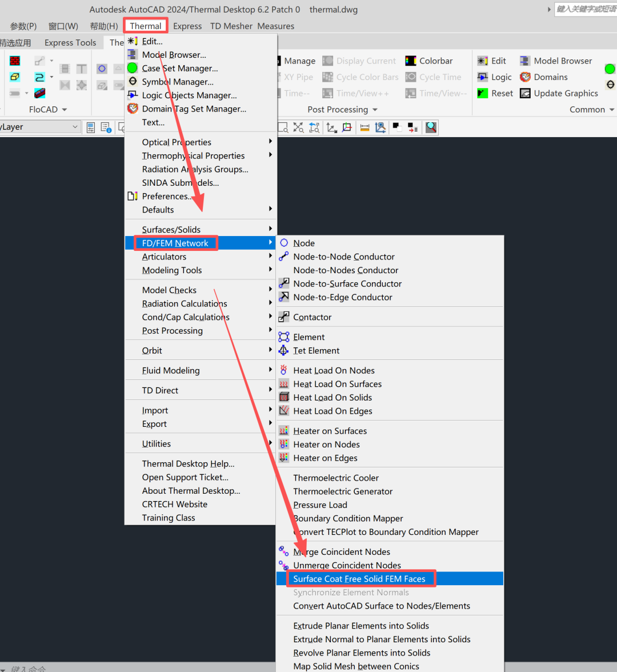Choose Thermoelectric Cooler
The width and height of the screenshot is (617, 672).
(336, 478)
